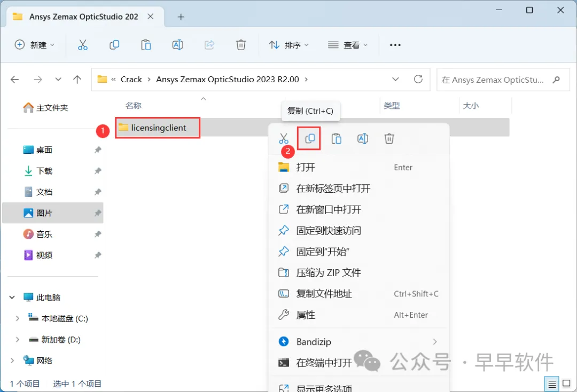Click the Share icon in the top toolbar

[x=209, y=45]
